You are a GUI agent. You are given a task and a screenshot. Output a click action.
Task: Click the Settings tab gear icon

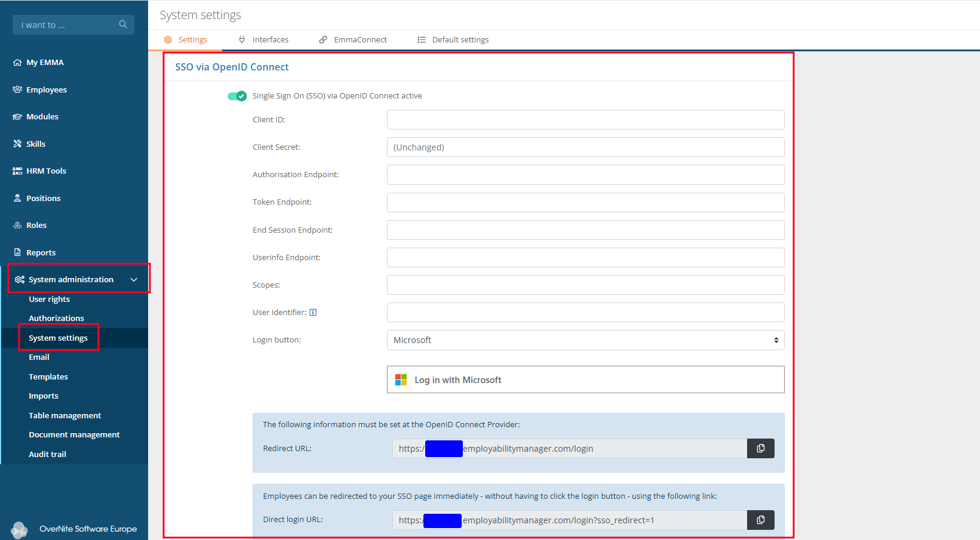168,40
